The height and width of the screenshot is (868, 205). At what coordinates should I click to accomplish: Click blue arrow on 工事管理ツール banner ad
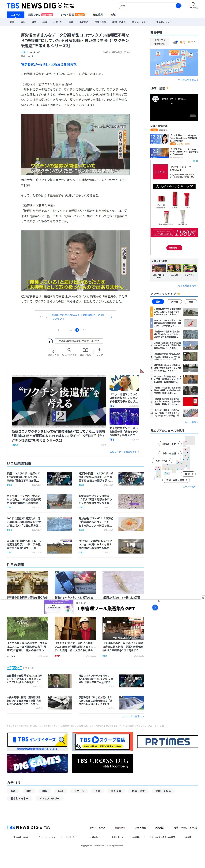(155, 607)
